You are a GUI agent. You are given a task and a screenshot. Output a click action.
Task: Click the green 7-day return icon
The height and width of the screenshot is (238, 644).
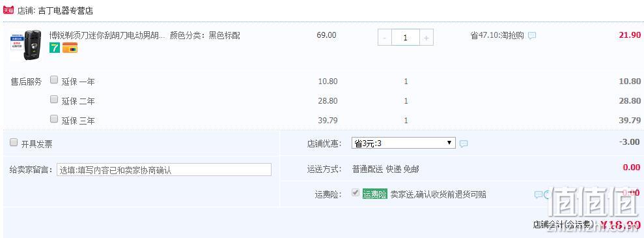click(55, 48)
